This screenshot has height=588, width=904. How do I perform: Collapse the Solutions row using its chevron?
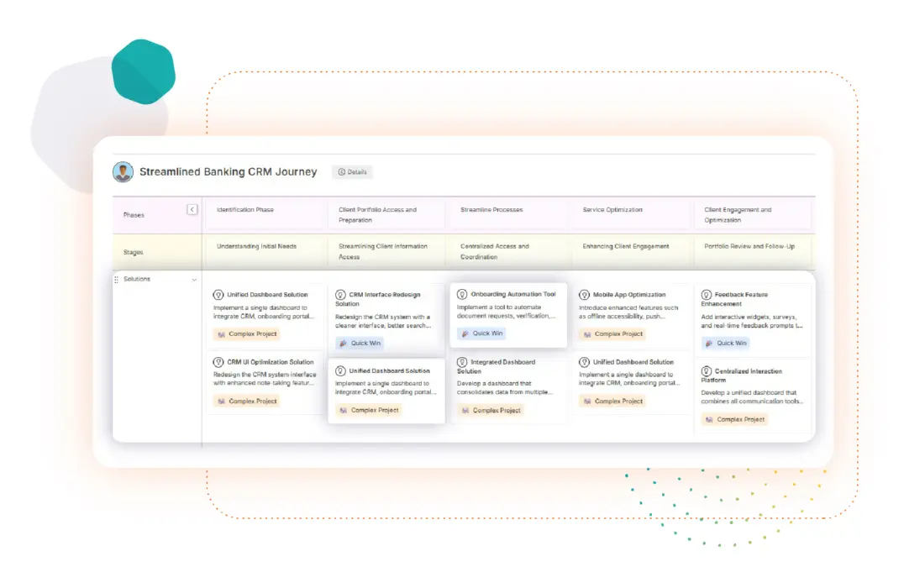click(x=194, y=279)
